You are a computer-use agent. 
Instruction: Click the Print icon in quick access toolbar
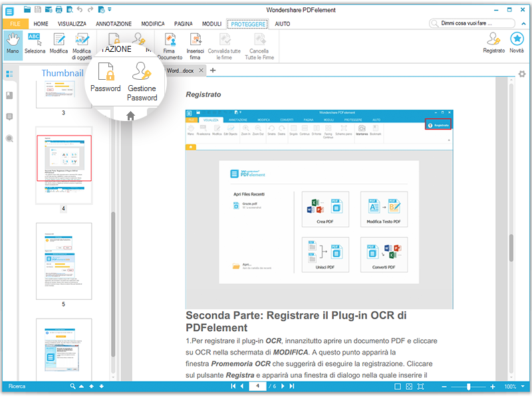pos(59,9)
